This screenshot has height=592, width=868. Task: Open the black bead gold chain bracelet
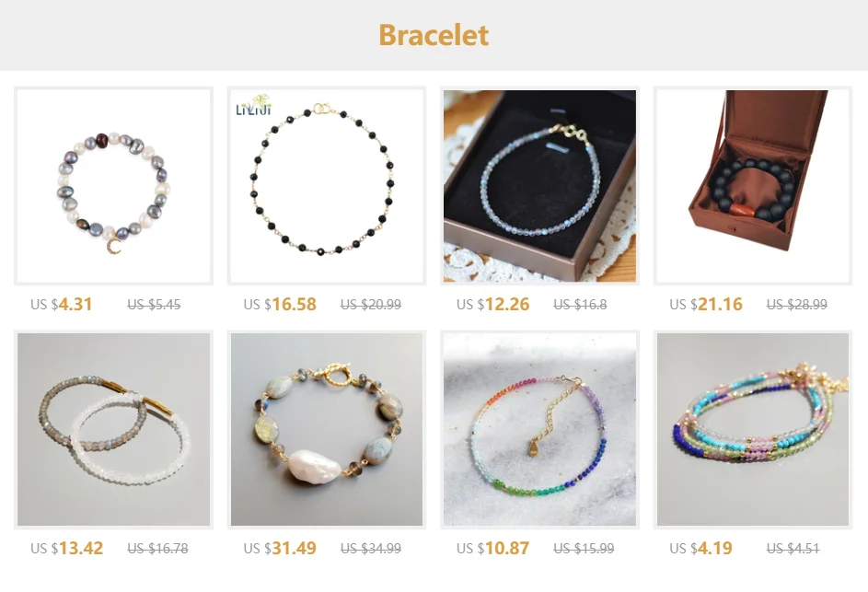click(x=327, y=186)
